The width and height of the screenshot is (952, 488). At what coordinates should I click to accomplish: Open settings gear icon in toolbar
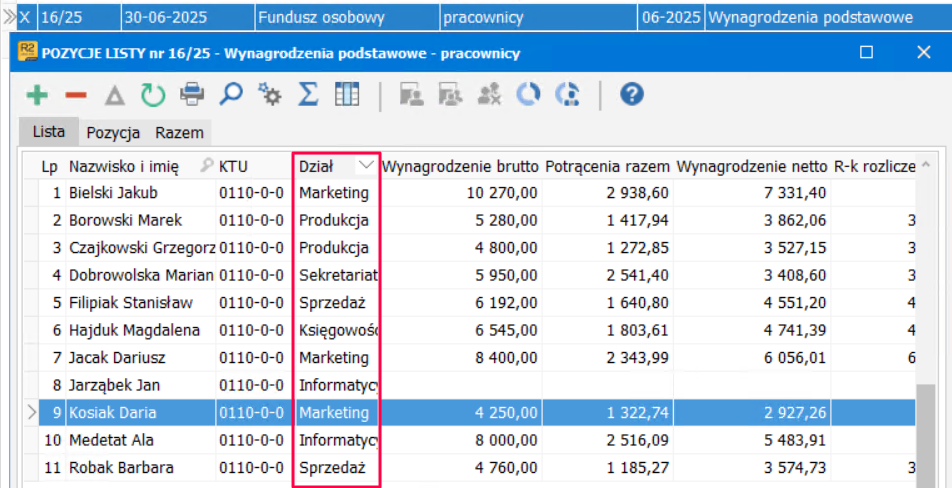[x=269, y=95]
